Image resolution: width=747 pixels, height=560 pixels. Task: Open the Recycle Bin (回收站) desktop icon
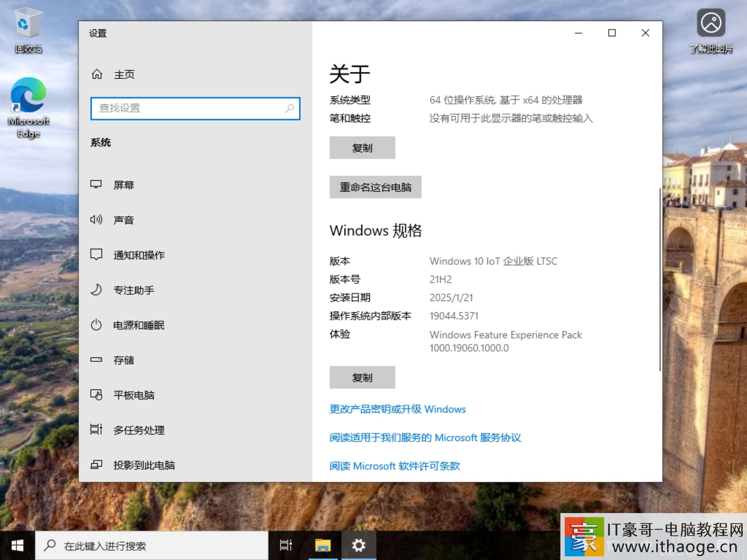click(x=28, y=31)
